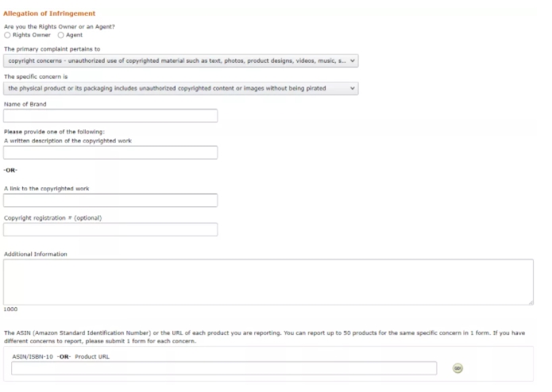
Task: Click the 1000 character counter
Action: tap(10, 309)
